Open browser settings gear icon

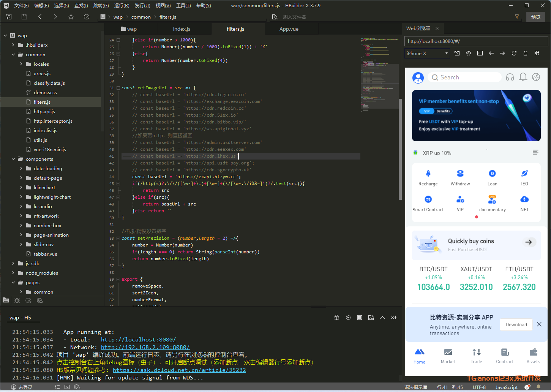pos(468,53)
